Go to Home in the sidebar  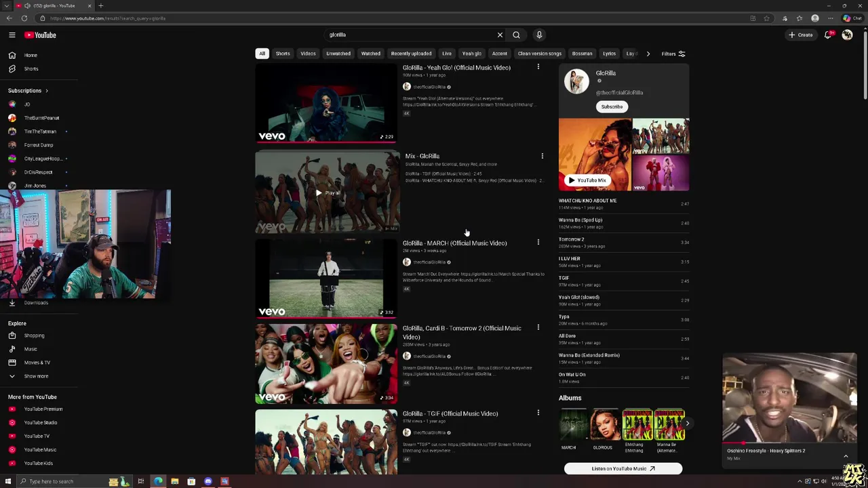coord(31,55)
